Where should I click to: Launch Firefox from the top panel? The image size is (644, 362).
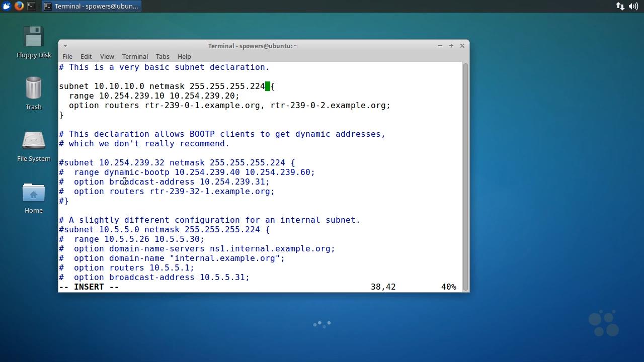click(x=19, y=6)
